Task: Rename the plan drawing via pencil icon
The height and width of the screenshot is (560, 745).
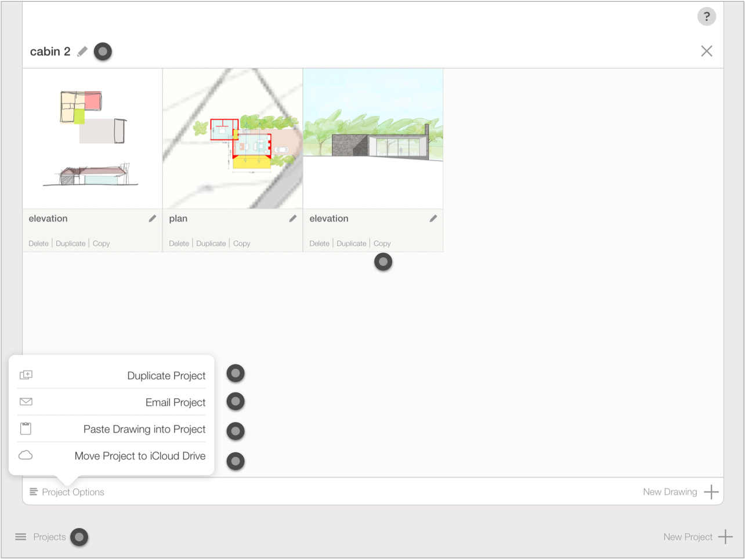Action: coord(293,219)
